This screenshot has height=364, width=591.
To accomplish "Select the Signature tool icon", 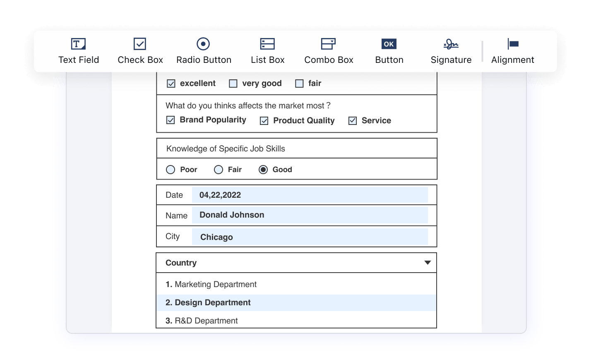I will pyautogui.click(x=451, y=44).
